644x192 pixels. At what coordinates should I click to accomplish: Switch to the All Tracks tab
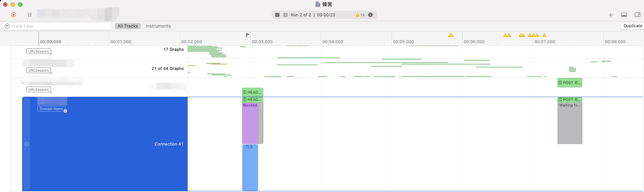click(x=127, y=26)
